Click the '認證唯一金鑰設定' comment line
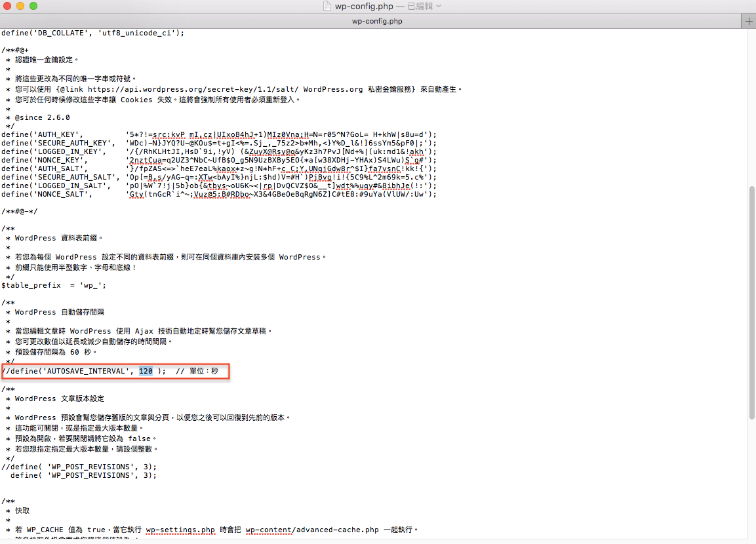 pyautogui.click(x=42, y=60)
